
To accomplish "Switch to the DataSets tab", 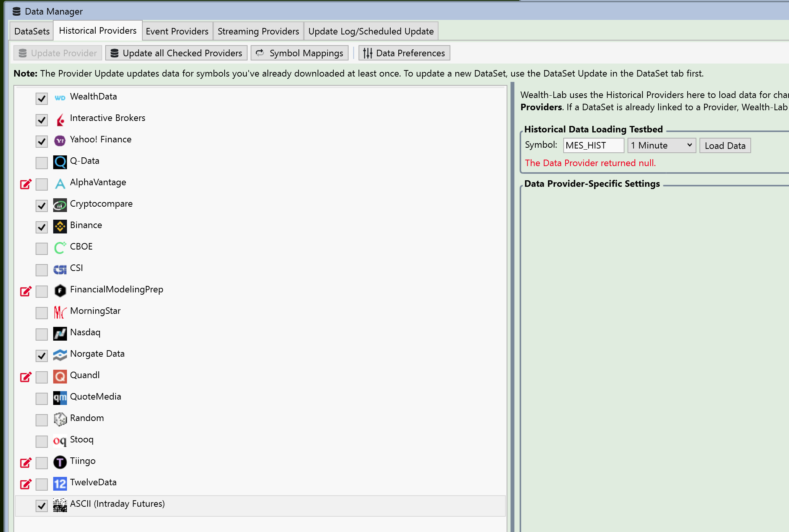I will pyautogui.click(x=32, y=31).
